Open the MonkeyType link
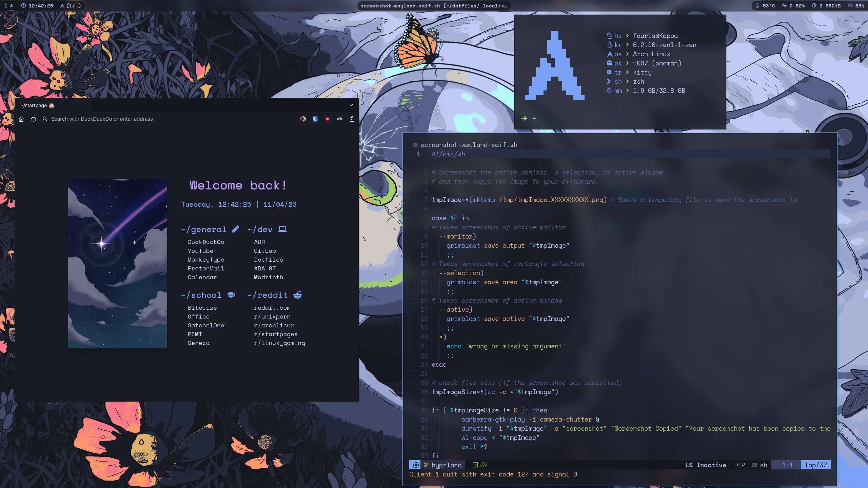The image size is (868, 488). pos(206,260)
